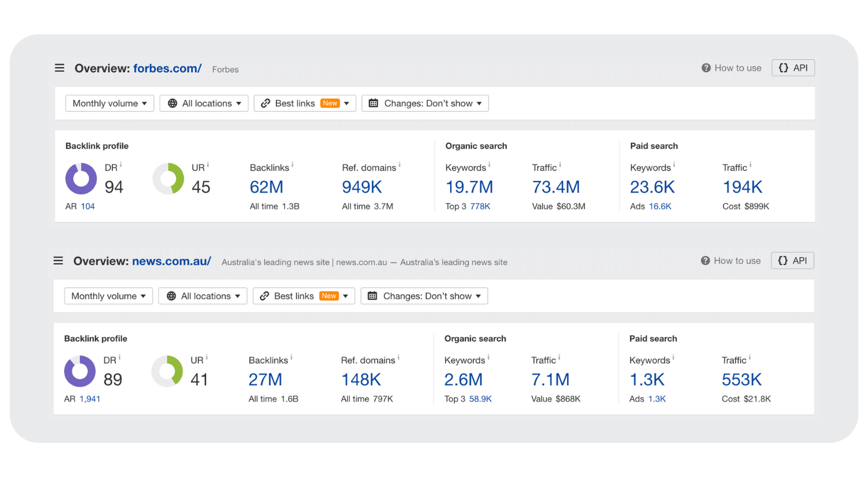Open the 949K Ref. domains value
The width and height of the screenshot is (868, 477).
pos(362,187)
